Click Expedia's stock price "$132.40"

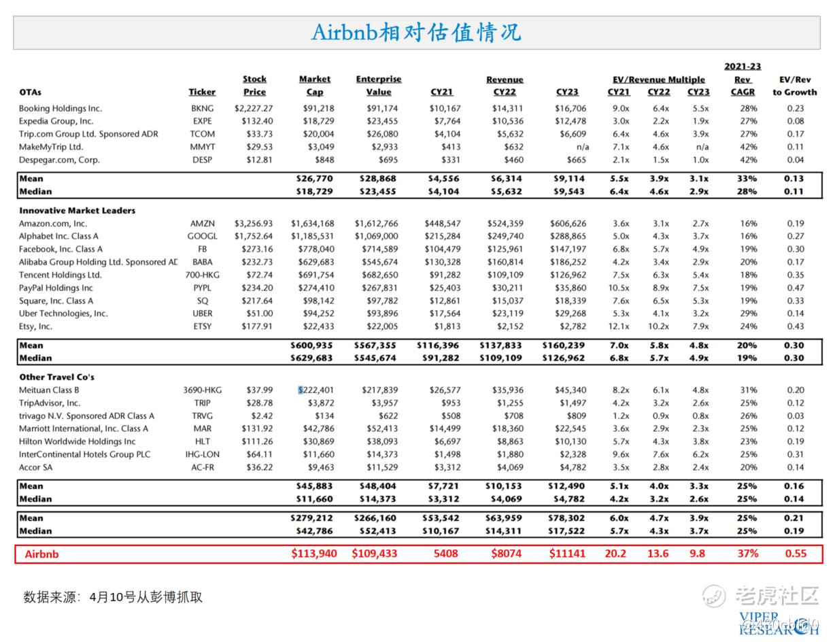[x=257, y=121]
